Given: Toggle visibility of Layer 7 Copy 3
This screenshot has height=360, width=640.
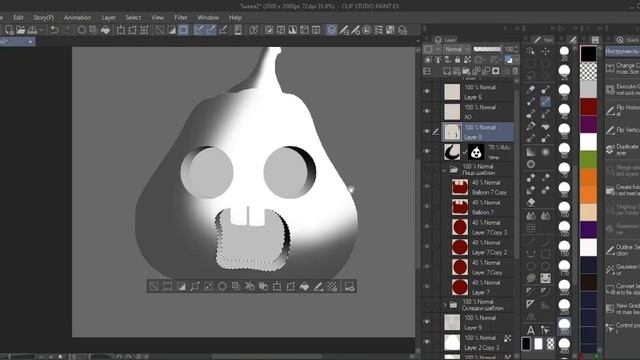Looking at the screenshot, I should (x=427, y=227).
